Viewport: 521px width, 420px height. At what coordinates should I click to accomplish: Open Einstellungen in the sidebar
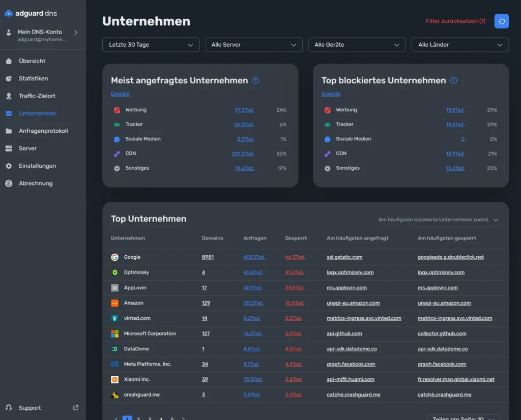[37, 166]
